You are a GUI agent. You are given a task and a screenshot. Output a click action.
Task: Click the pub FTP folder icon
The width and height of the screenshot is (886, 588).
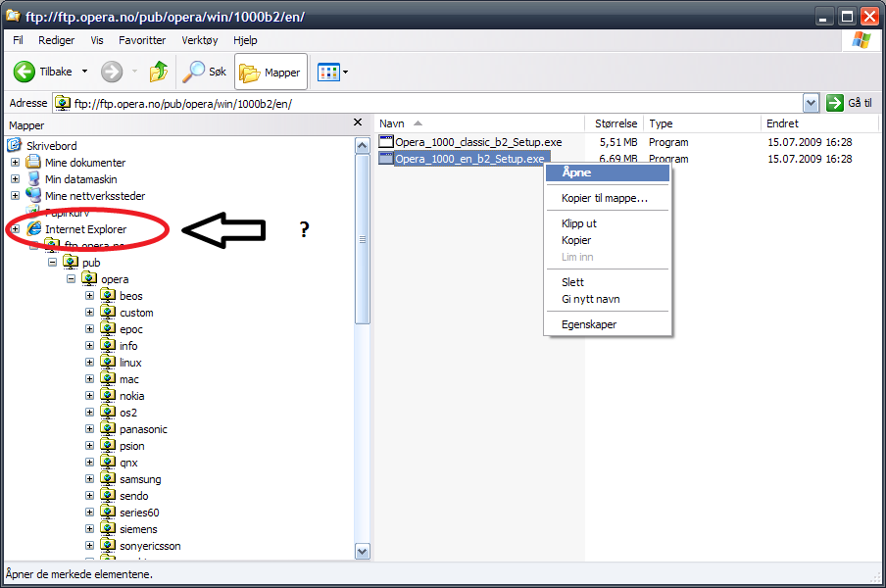(71, 262)
